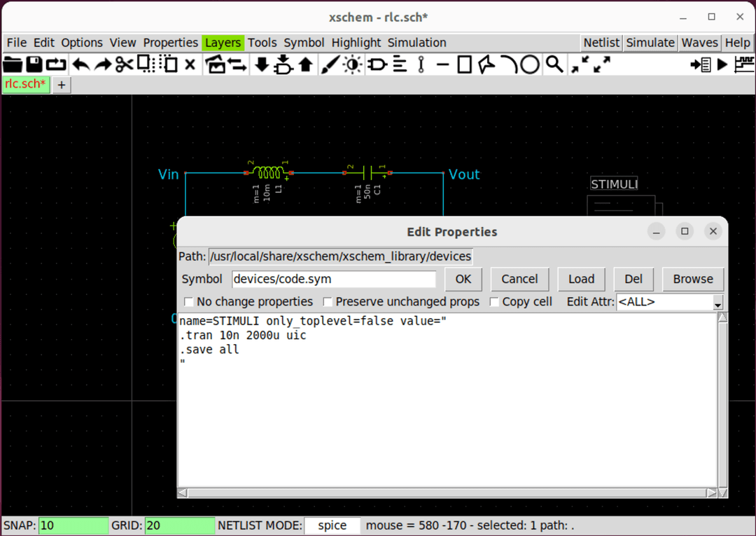Viewport: 756px width, 536px height.
Task: Expand the Simulation menu
Action: tap(416, 43)
